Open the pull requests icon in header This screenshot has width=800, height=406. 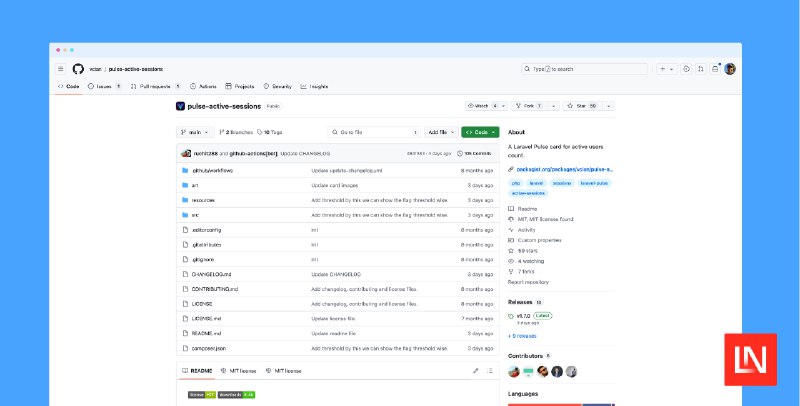[x=701, y=69]
